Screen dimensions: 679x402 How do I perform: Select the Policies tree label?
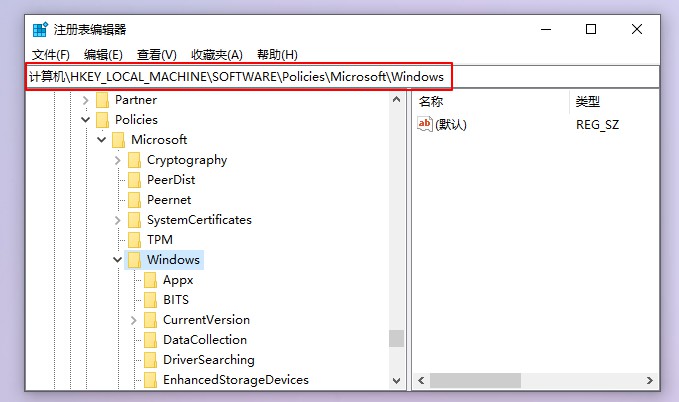click(136, 120)
